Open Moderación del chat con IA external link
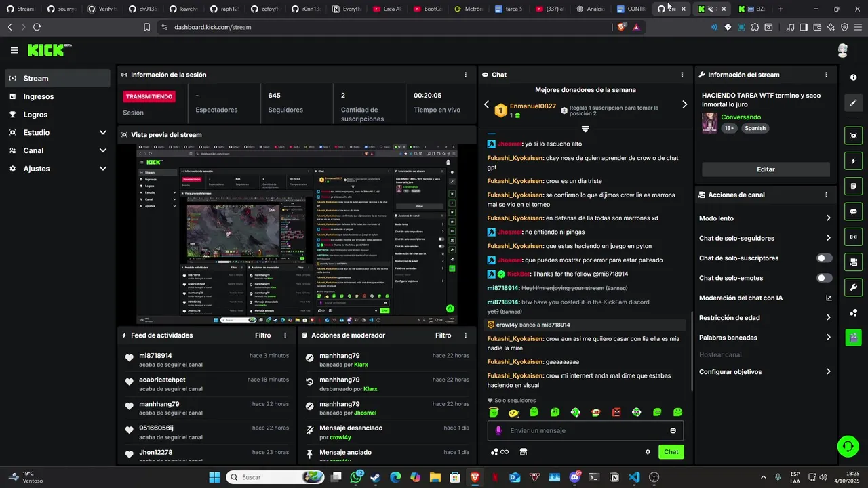The width and height of the screenshot is (868, 488). (829, 298)
